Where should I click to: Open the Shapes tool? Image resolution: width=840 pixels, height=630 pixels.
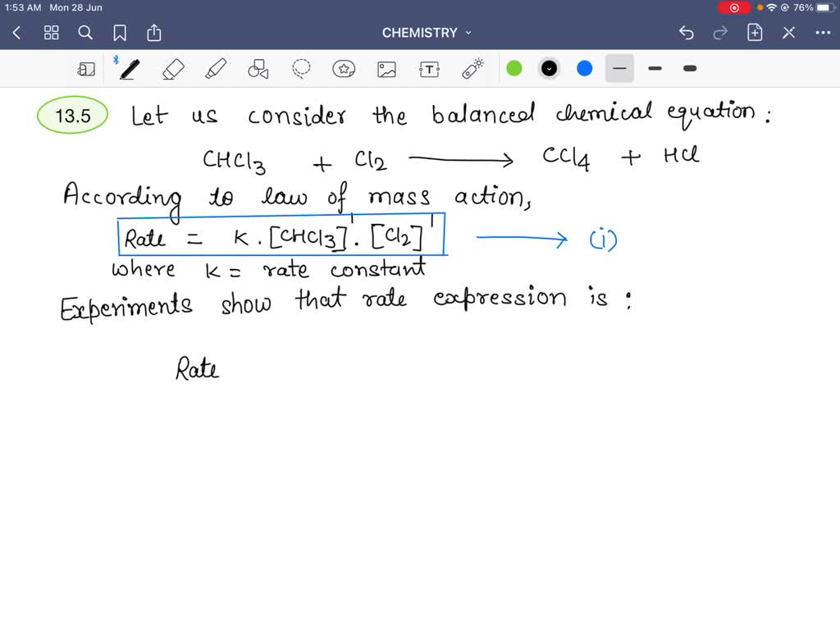click(x=258, y=68)
